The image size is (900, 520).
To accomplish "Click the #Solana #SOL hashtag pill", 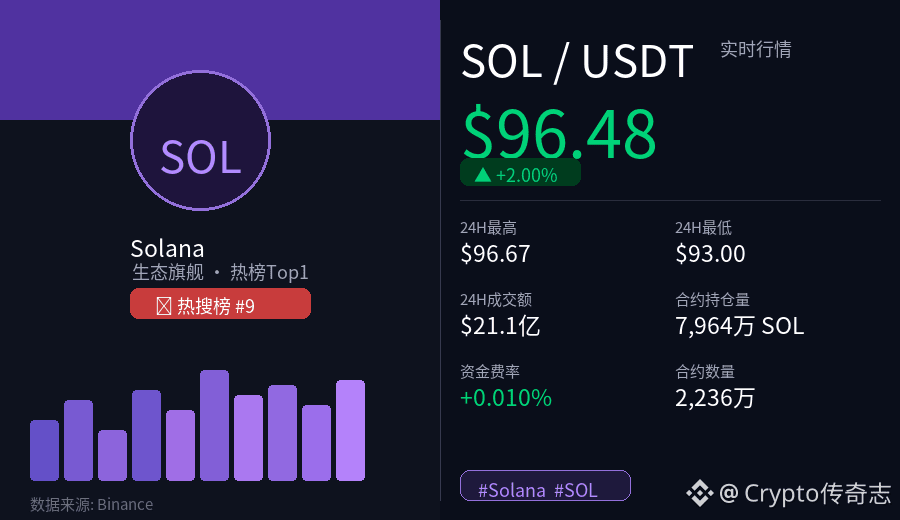I will [545, 486].
